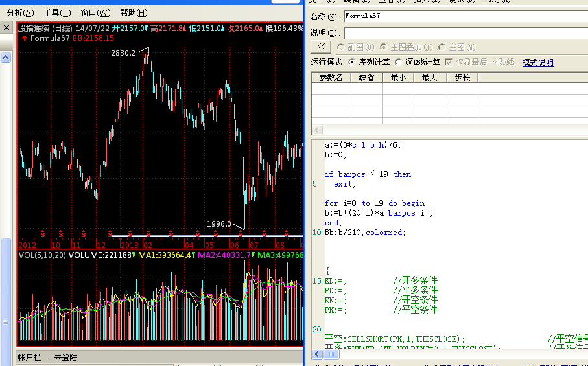
Task: Click the 2013 label on the time axis
Action: point(130,245)
